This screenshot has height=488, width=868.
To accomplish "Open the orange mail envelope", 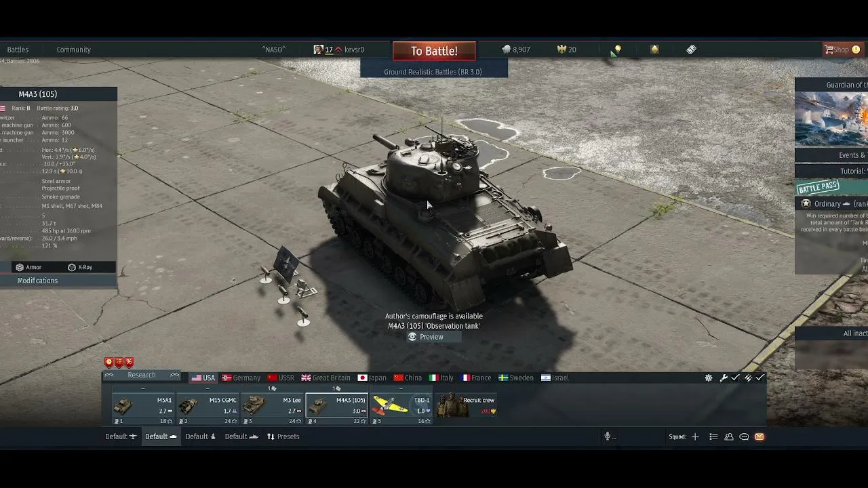I will click(x=759, y=436).
